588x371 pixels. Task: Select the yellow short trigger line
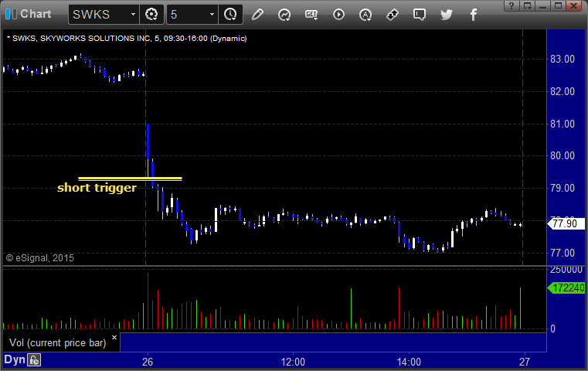(x=130, y=179)
